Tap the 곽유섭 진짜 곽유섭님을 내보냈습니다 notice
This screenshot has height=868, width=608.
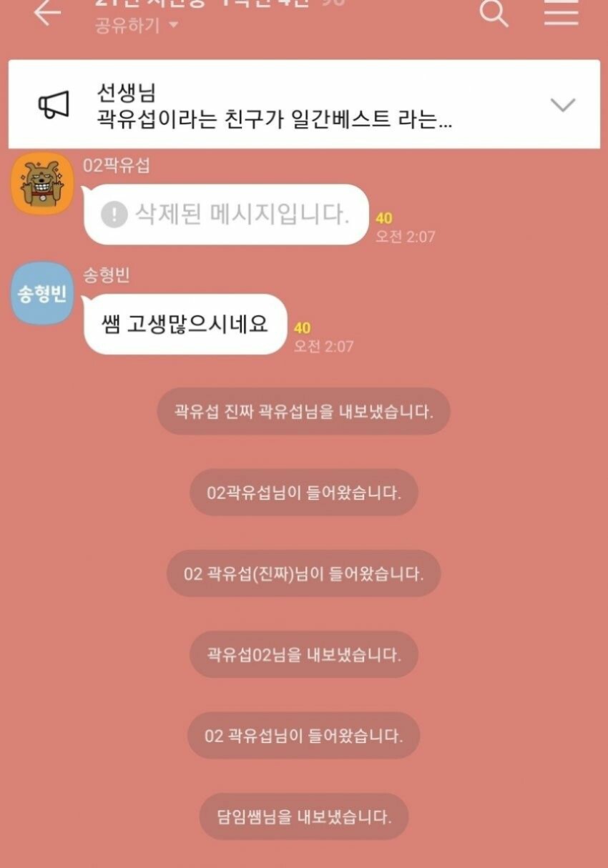click(x=303, y=411)
